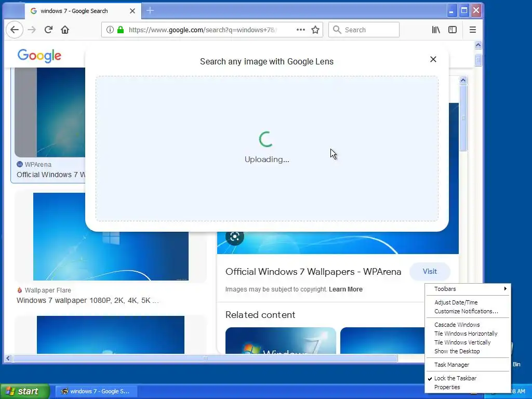
Task: Click the Google Lens icon on preview image
Action: tap(234, 236)
